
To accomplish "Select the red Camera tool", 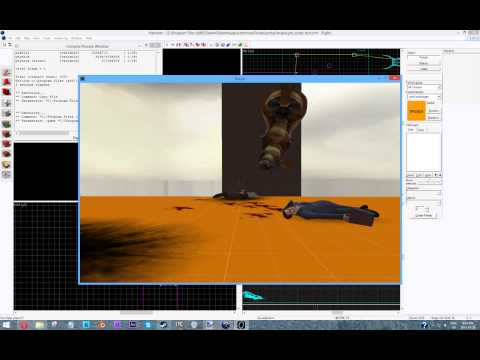I will pos(7,92).
